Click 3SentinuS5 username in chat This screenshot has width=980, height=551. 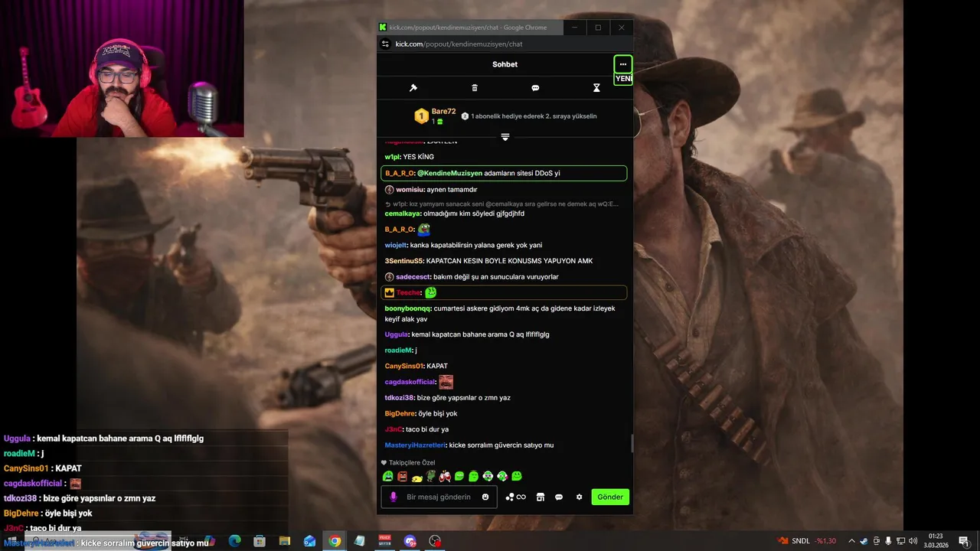tap(403, 261)
